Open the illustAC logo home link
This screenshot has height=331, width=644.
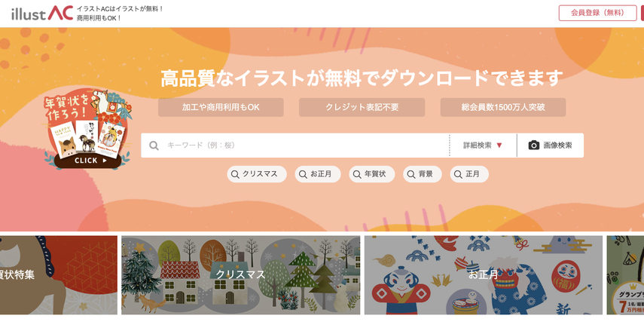click(42, 14)
